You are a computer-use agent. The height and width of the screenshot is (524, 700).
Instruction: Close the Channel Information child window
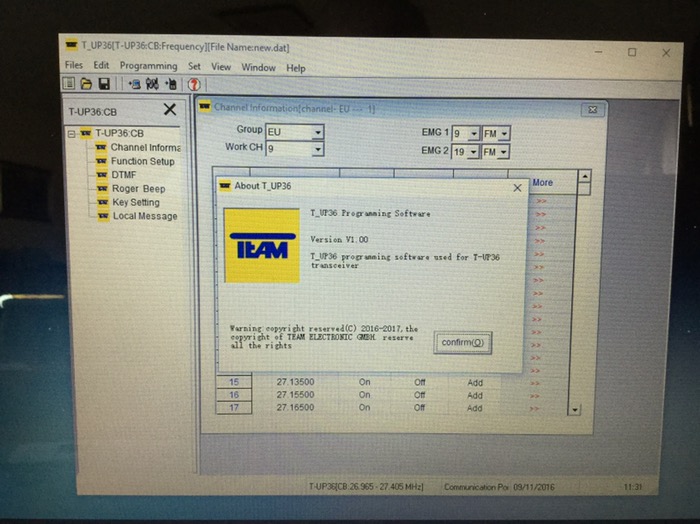click(592, 109)
